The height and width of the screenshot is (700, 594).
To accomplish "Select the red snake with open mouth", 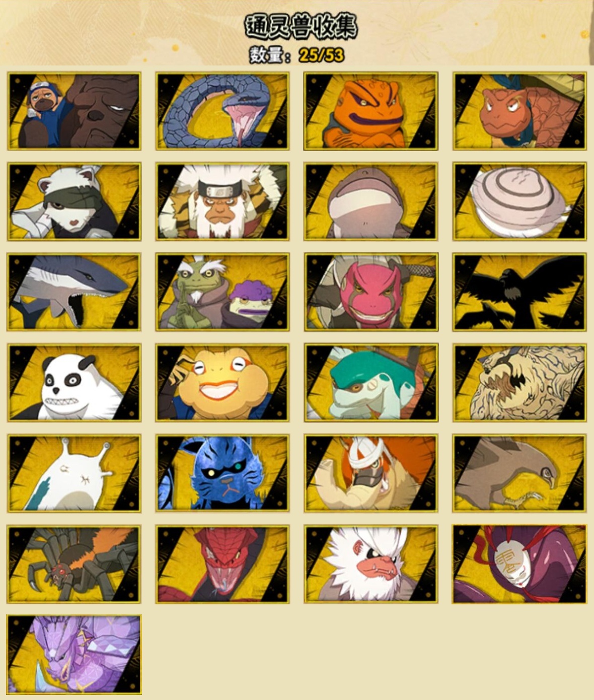I will [222, 564].
